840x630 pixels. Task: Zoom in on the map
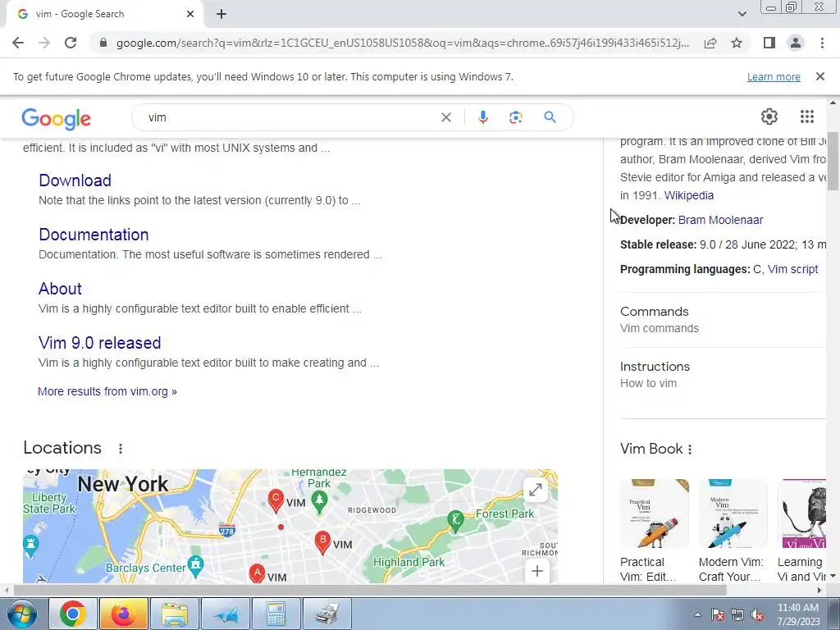536,571
